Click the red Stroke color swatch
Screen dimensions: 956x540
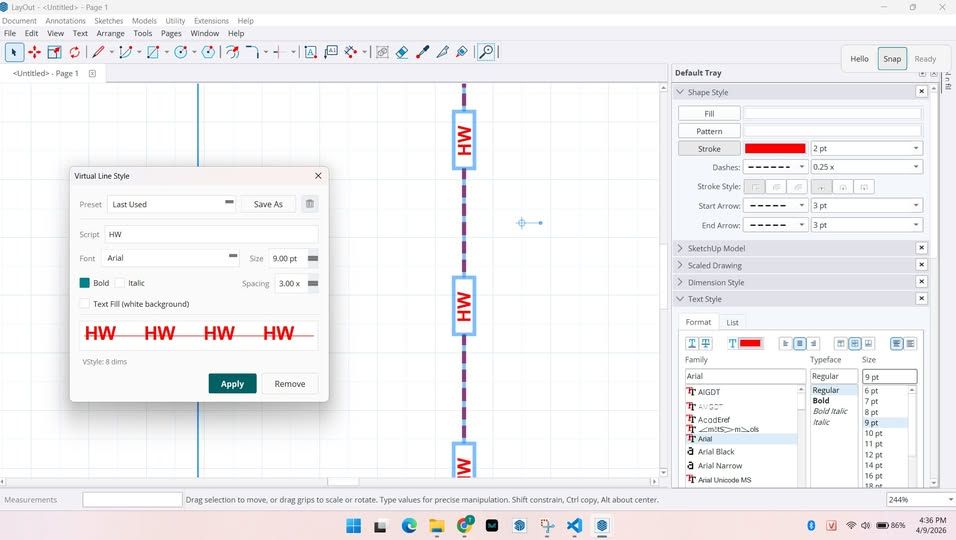click(x=775, y=149)
